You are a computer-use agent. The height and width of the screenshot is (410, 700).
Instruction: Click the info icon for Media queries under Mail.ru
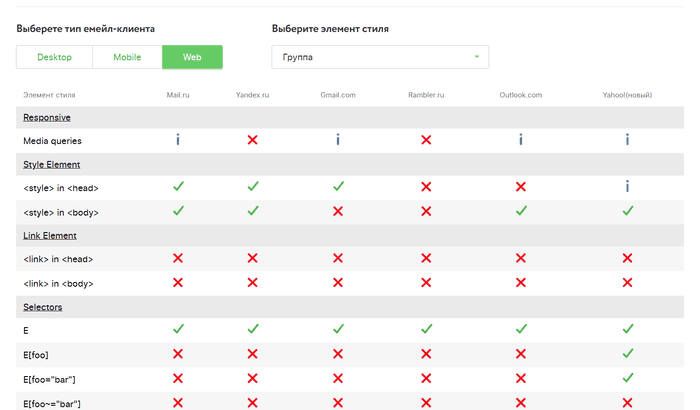(x=178, y=140)
